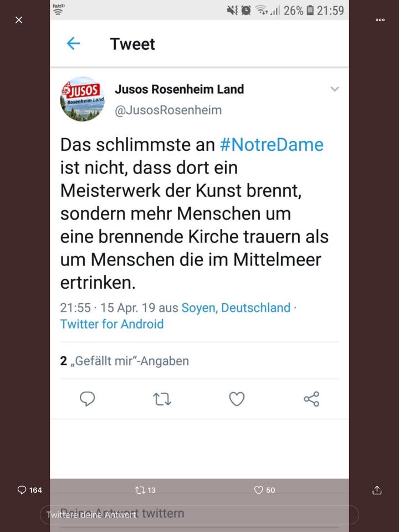Tap the share icon under the tweet

(311, 399)
